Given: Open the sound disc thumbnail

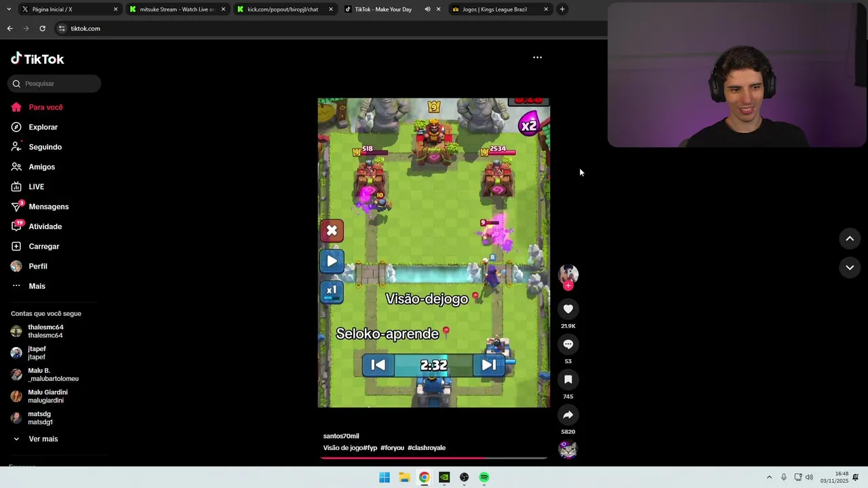Looking at the screenshot, I should tap(568, 449).
